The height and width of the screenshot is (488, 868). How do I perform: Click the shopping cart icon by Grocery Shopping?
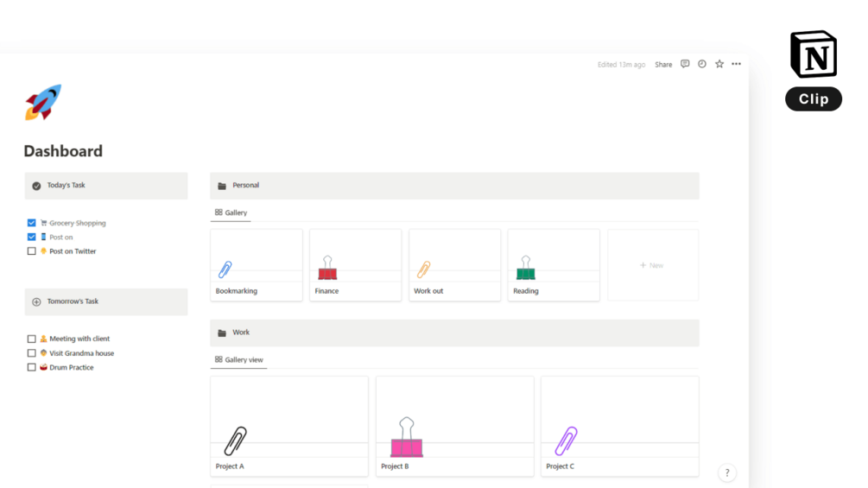[x=44, y=223]
